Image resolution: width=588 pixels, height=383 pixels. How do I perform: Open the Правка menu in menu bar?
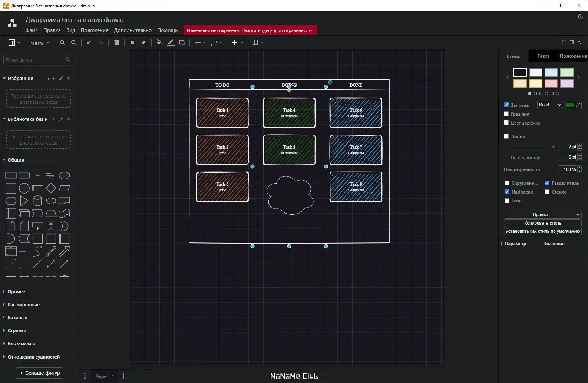click(52, 30)
